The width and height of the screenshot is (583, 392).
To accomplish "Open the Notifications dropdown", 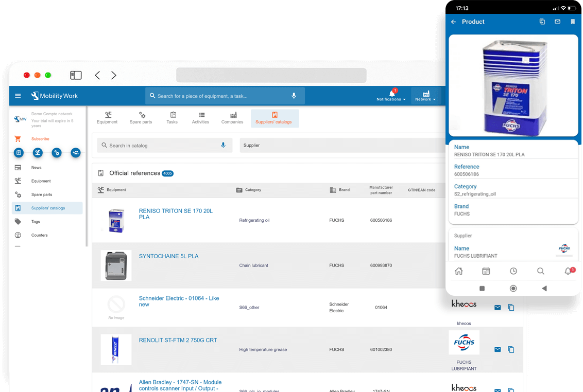I will tap(391, 96).
